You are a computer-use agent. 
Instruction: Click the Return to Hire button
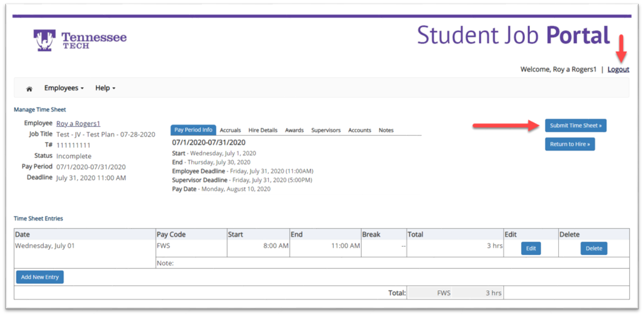coord(569,144)
